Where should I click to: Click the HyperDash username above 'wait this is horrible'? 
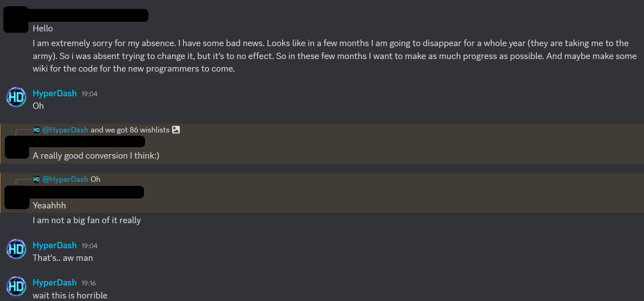click(54, 282)
